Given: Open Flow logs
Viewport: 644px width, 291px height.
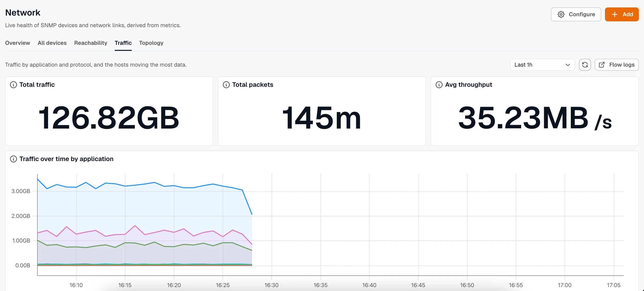Looking at the screenshot, I should pyautogui.click(x=617, y=65).
